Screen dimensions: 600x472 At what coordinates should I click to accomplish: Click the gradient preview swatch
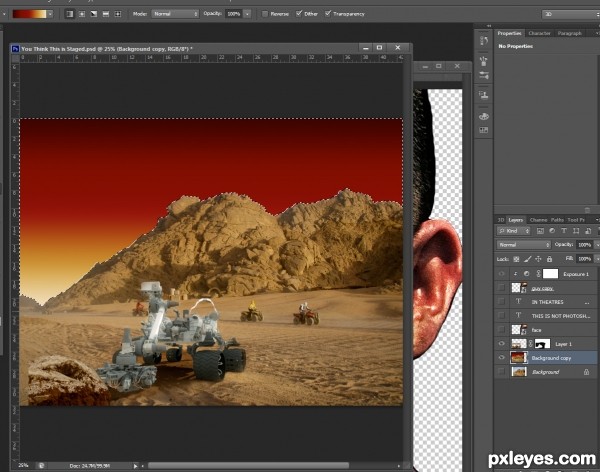[29, 14]
